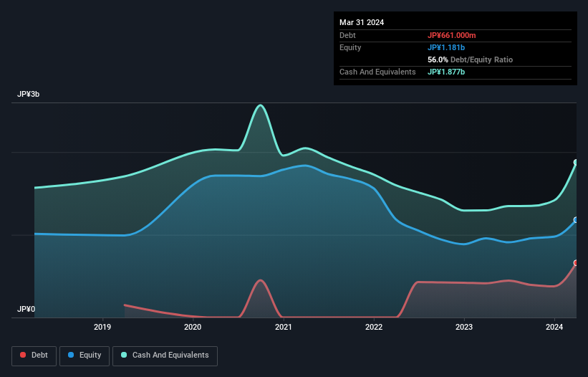Click the Cash And Equivalents tooltip label
The width and height of the screenshot is (588, 377).
pos(377,72)
